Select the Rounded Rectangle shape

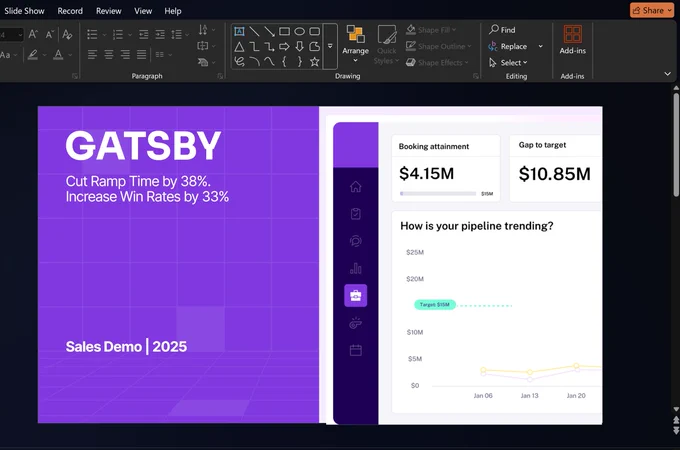click(315, 31)
